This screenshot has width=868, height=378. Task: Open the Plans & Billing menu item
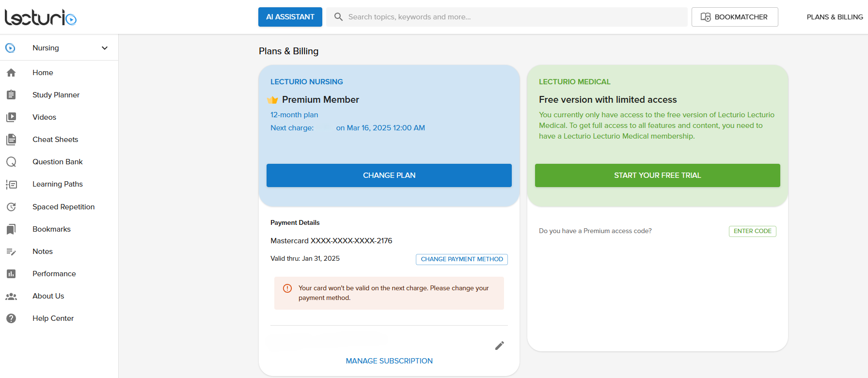tap(835, 16)
